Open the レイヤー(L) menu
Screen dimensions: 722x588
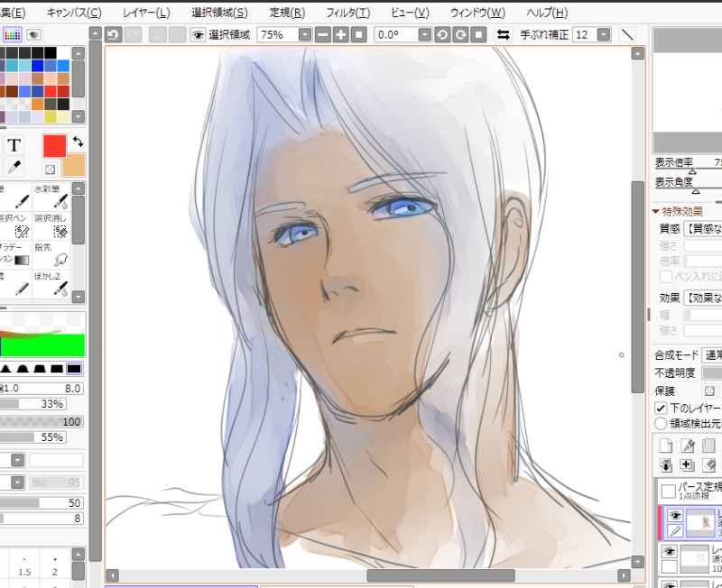(146, 13)
